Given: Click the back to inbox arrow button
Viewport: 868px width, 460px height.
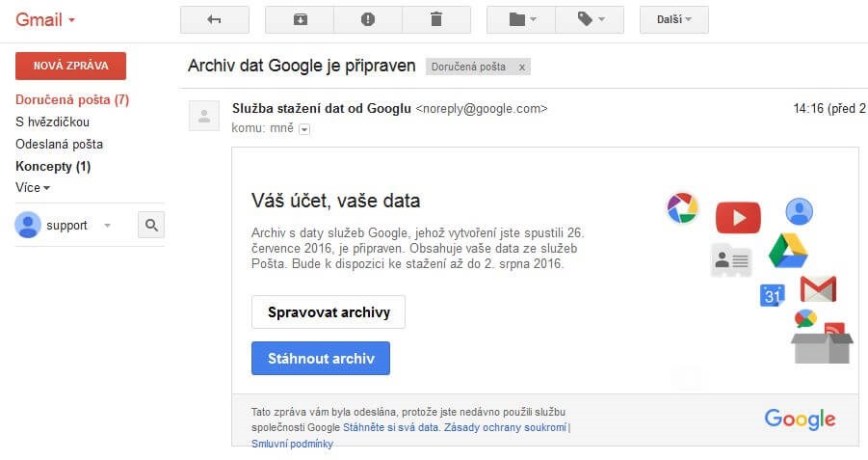Looking at the screenshot, I should pos(214,19).
